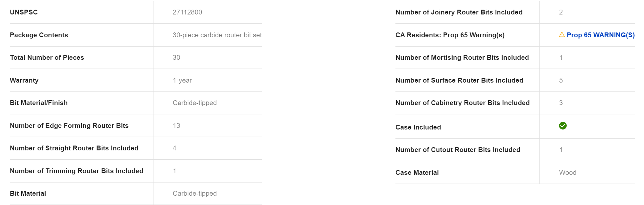Select the Total Number of Pieces label

[47, 58]
